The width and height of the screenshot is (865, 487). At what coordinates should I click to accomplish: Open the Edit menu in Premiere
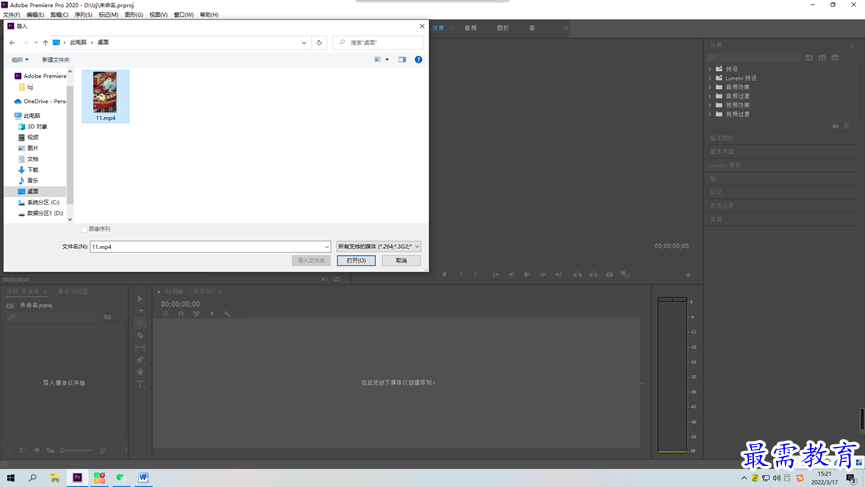(x=35, y=15)
